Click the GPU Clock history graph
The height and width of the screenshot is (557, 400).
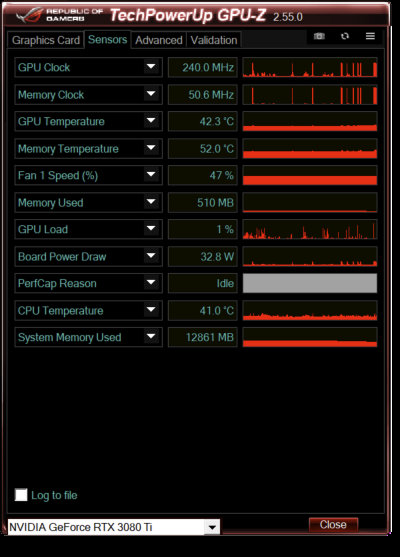[x=310, y=67]
